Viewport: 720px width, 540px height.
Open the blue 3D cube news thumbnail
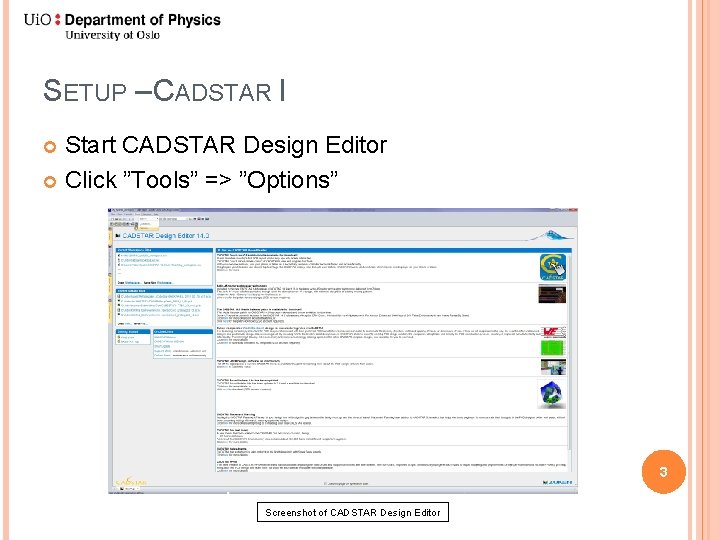point(551,394)
